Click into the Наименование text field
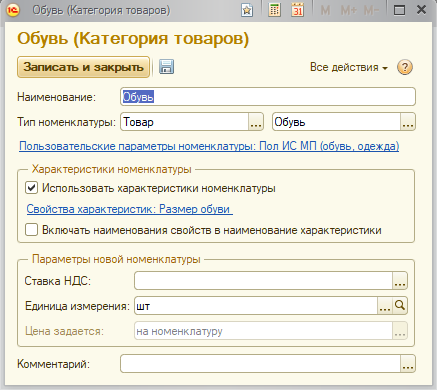This screenshot has height=390, width=437. (x=268, y=97)
